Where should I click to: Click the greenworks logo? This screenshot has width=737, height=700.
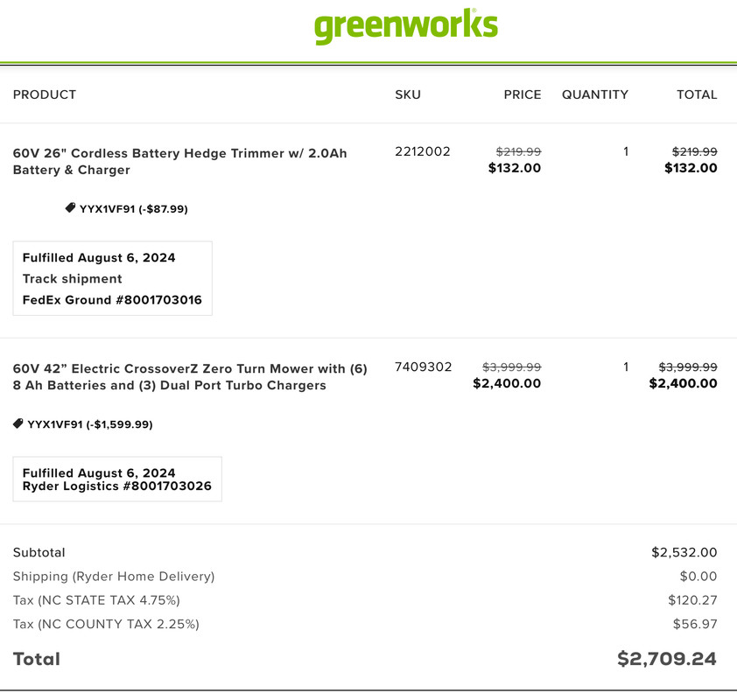tap(406, 26)
